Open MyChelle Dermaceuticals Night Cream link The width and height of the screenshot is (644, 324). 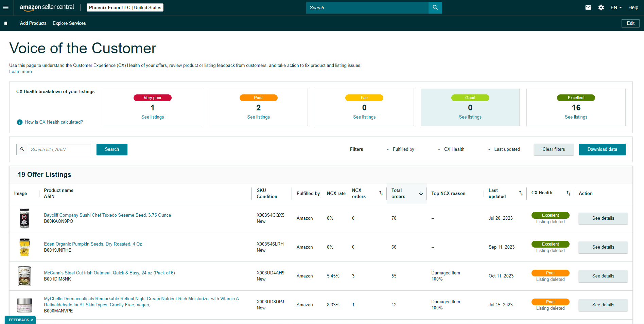coord(141,302)
